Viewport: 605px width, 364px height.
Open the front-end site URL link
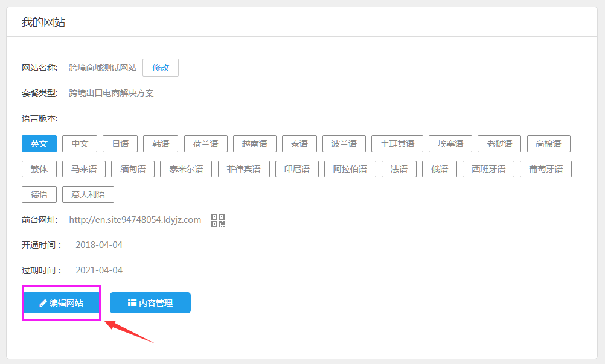135,220
